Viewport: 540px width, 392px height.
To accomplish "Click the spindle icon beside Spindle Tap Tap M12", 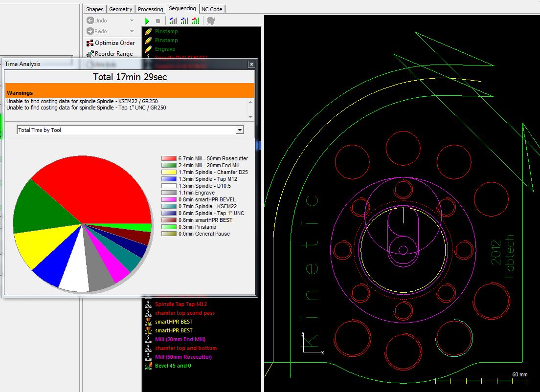I will [148, 304].
